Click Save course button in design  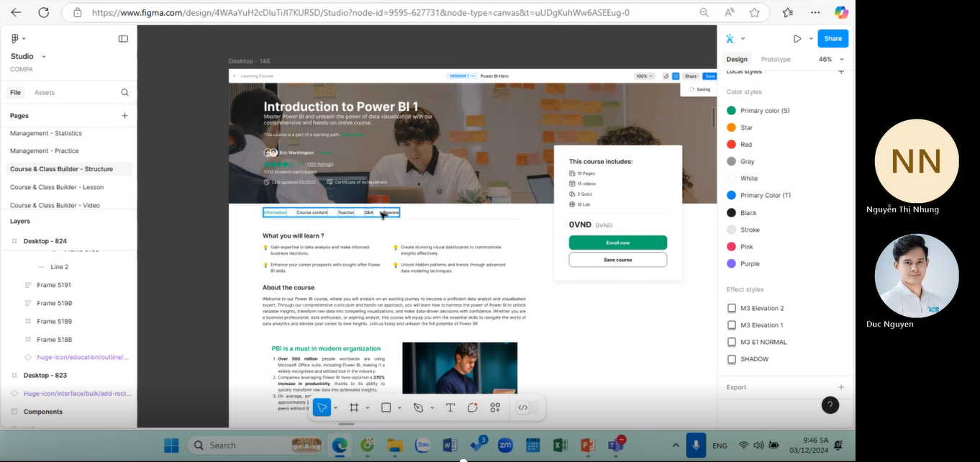pos(618,260)
